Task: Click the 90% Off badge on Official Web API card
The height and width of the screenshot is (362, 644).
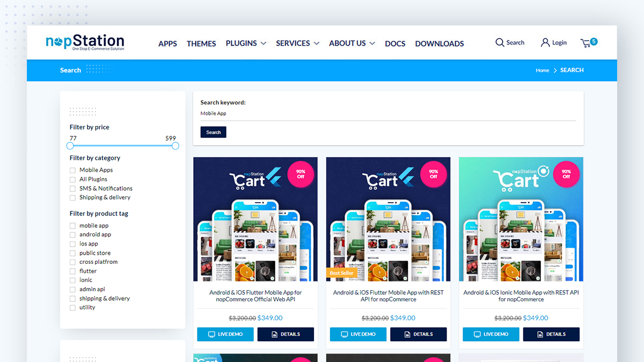Action: click(x=301, y=174)
